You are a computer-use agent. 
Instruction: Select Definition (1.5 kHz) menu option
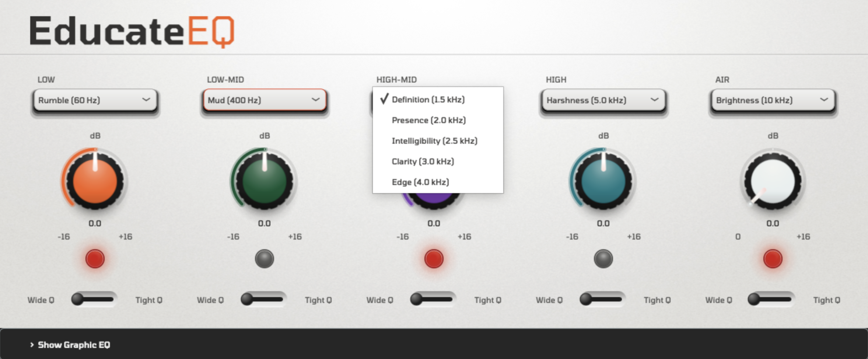tap(438, 100)
